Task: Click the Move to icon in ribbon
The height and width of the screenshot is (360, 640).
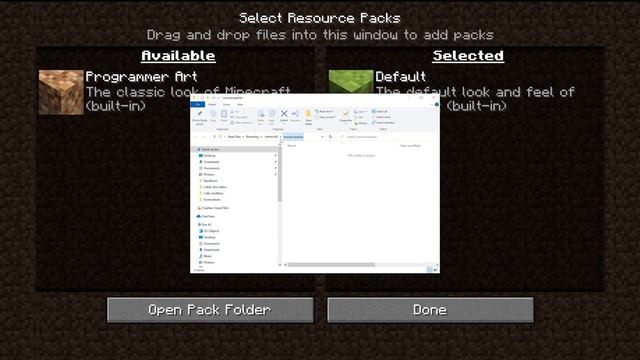Action: 261,117
